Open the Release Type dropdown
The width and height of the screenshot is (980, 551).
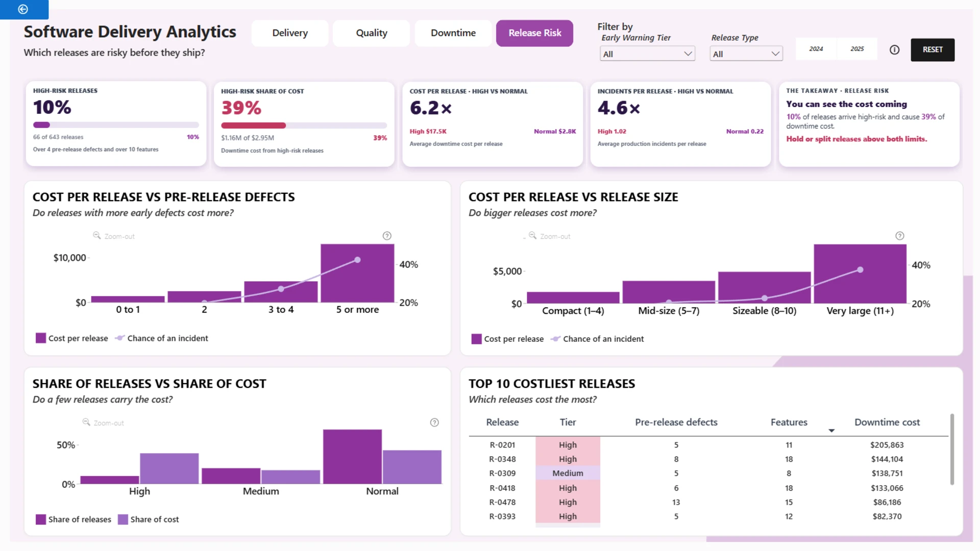point(746,54)
